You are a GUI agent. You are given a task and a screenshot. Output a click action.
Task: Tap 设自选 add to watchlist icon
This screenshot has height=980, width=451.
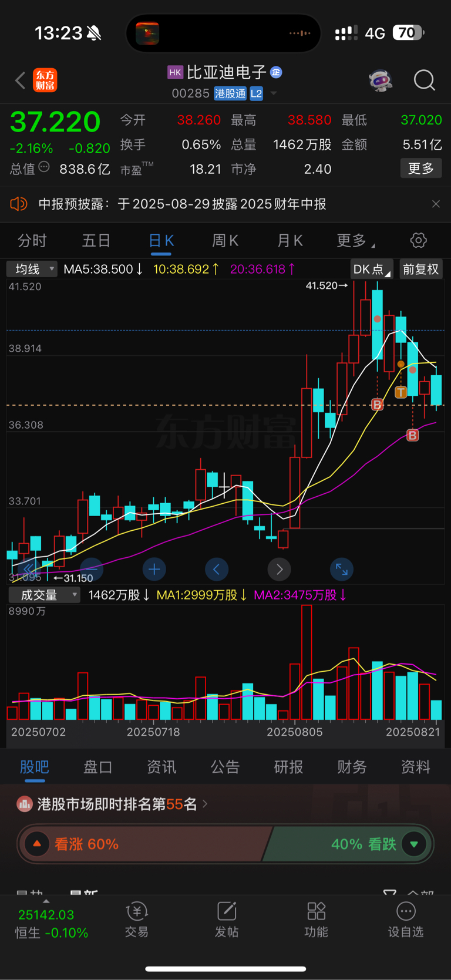(x=406, y=911)
